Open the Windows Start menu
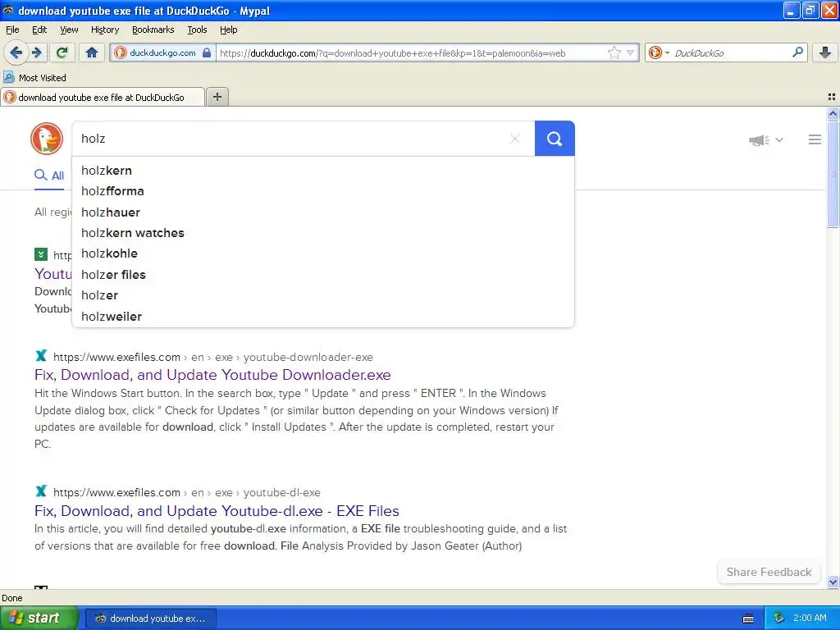The width and height of the screenshot is (840, 630). pyautogui.click(x=39, y=619)
